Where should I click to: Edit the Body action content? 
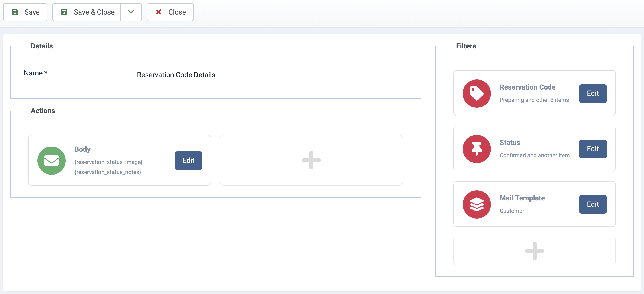click(188, 160)
